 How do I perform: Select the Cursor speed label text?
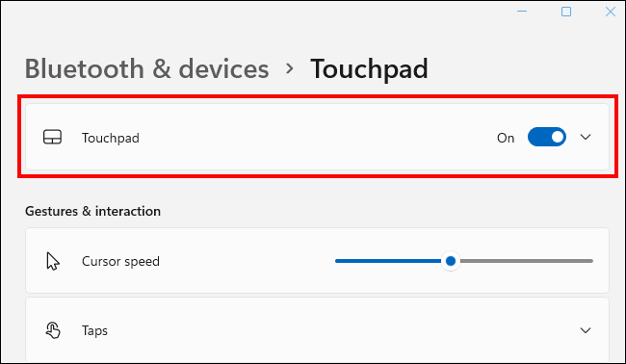coord(120,261)
